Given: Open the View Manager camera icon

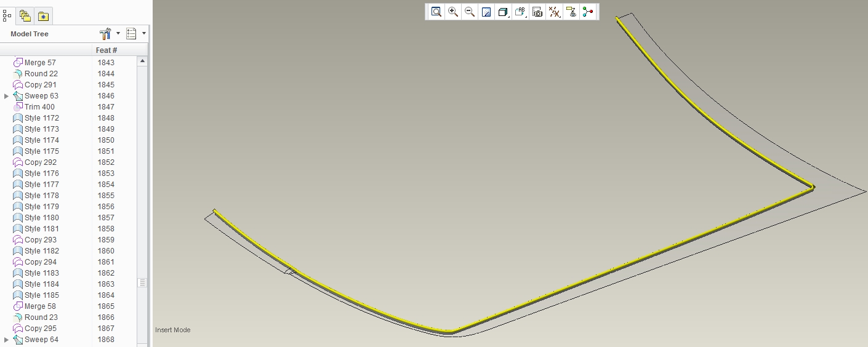Looking at the screenshot, I should point(537,12).
